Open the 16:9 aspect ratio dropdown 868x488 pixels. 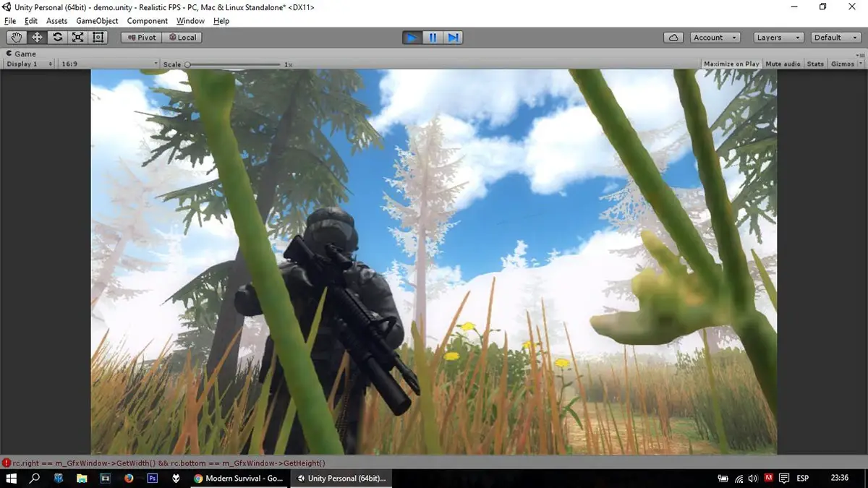pos(109,64)
